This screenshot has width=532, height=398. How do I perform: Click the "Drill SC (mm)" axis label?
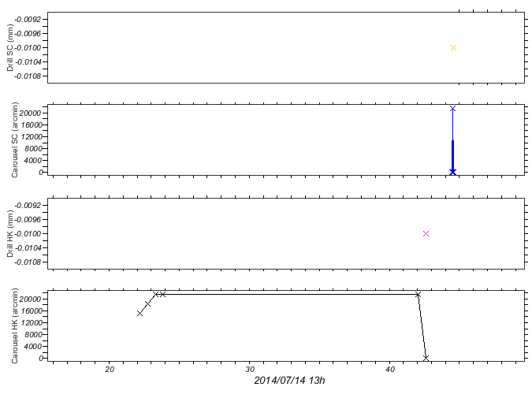[x=9, y=47]
